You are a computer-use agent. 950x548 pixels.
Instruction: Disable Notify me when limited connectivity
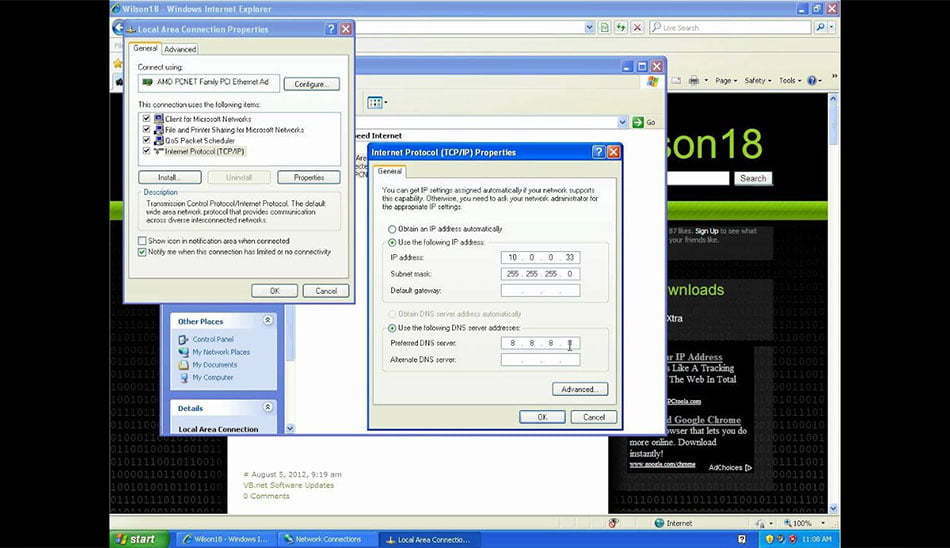[142, 252]
